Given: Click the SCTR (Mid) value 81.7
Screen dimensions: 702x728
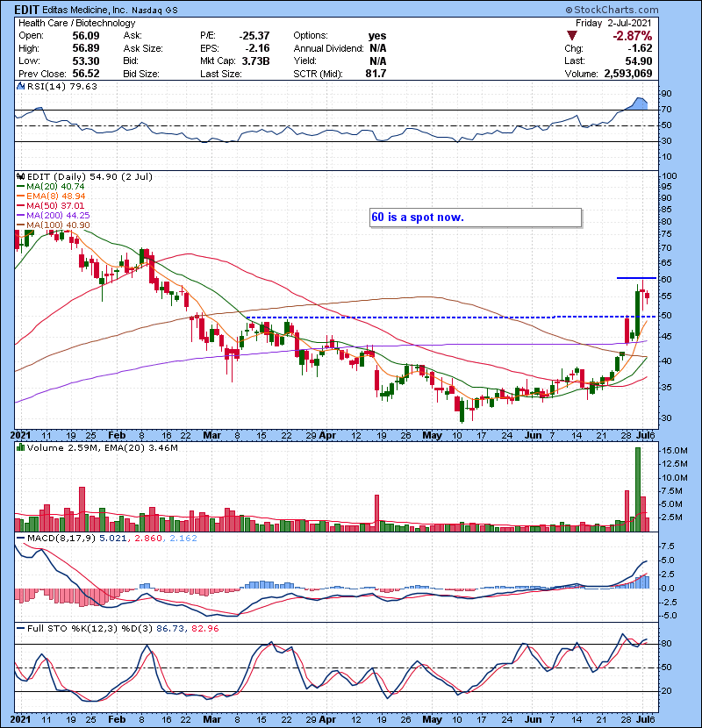Looking at the screenshot, I should click(x=376, y=74).
